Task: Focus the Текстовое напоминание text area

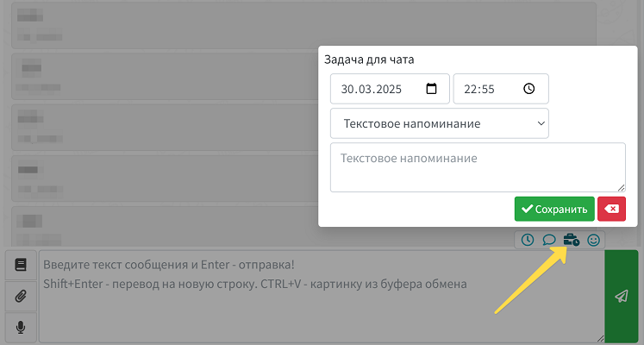Action: [x=478, y=167]
